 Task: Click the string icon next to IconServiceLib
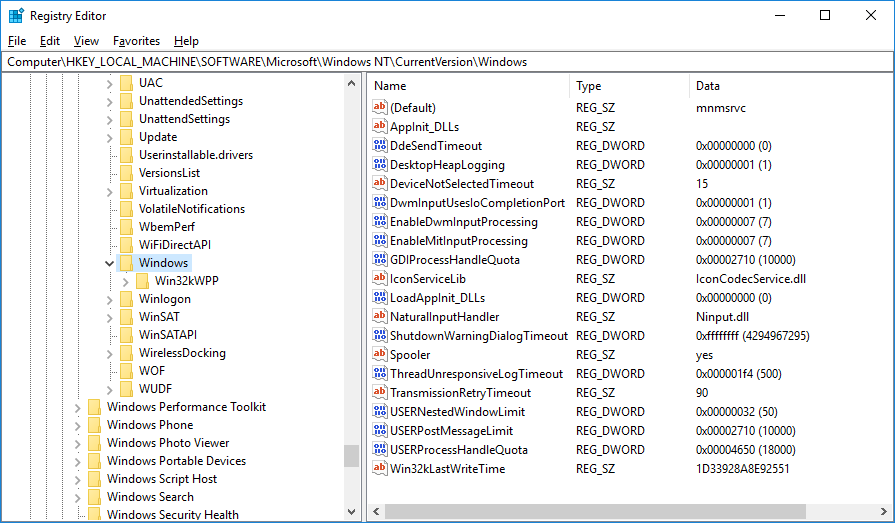click(380, 278)
